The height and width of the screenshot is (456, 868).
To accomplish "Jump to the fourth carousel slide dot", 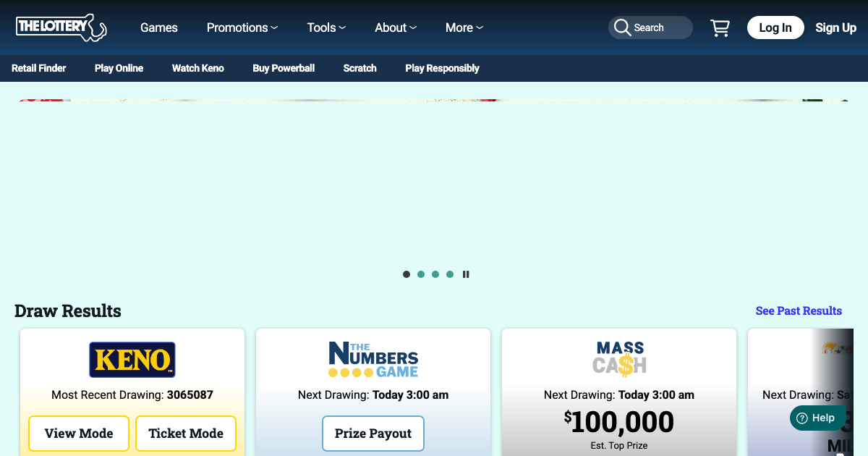I will pyautogui.click(x=450, y=274).
